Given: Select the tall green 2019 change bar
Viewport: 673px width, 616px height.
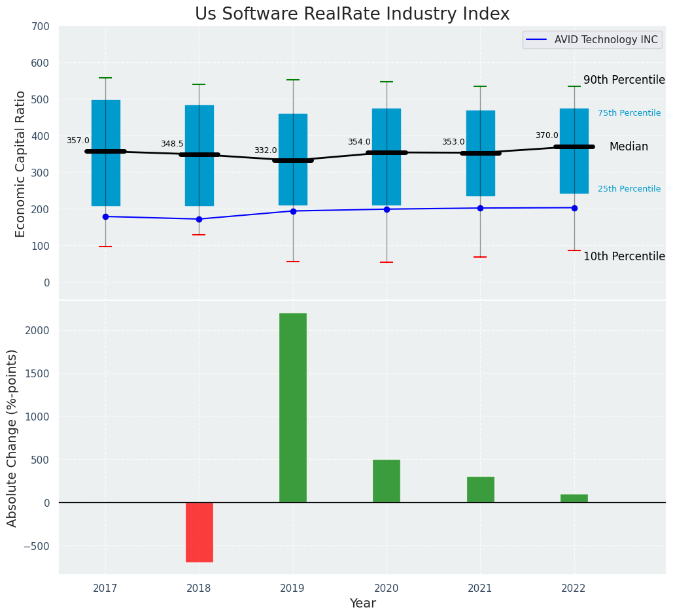Looking at the screenshot, I should tap(293, 408).
